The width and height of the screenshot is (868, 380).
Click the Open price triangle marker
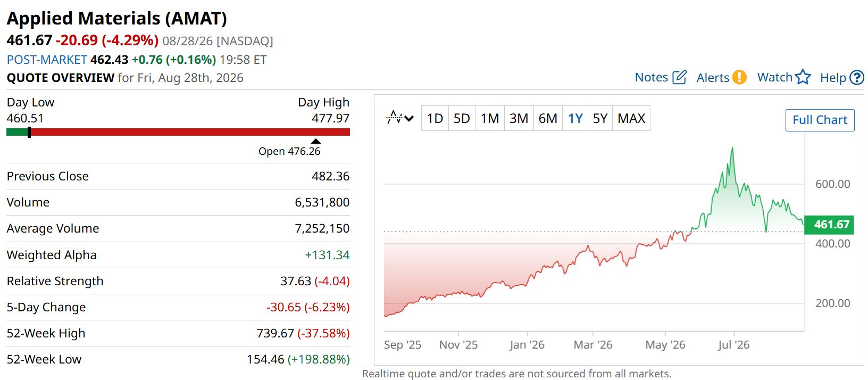[x=316, y=142]
